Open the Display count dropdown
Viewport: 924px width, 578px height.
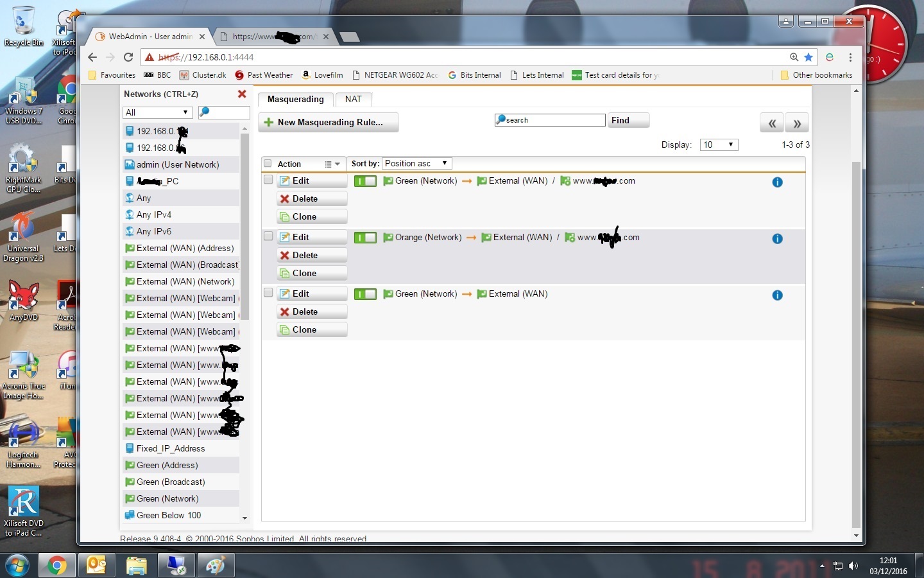coord(719,144)
